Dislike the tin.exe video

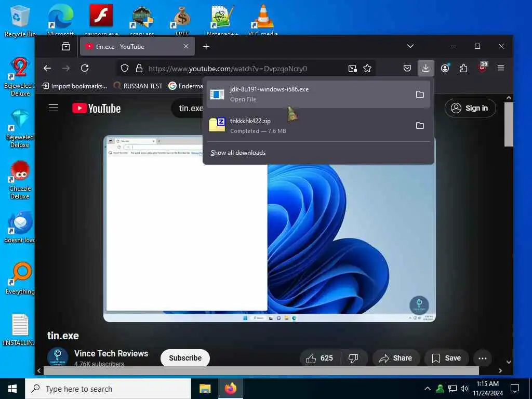click(353, 358)
